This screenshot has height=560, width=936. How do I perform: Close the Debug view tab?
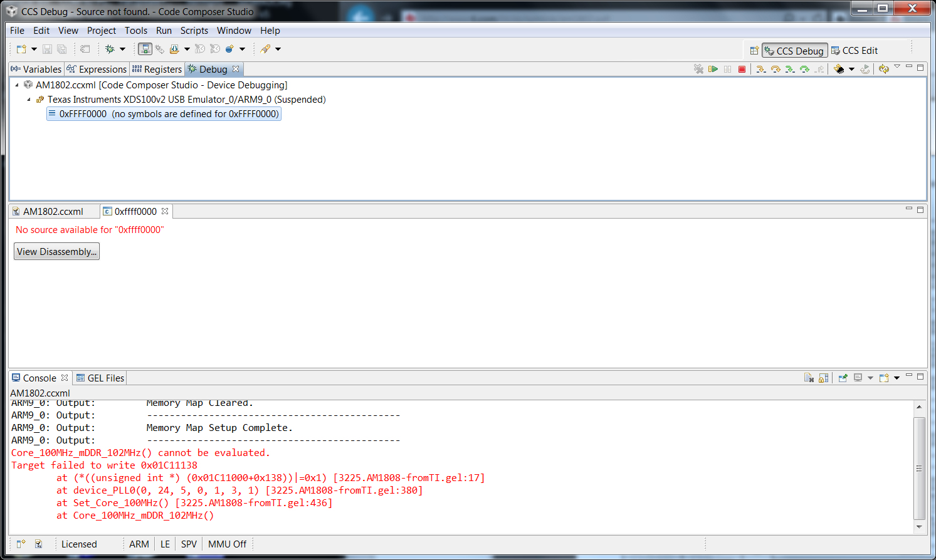click(236, 69)
